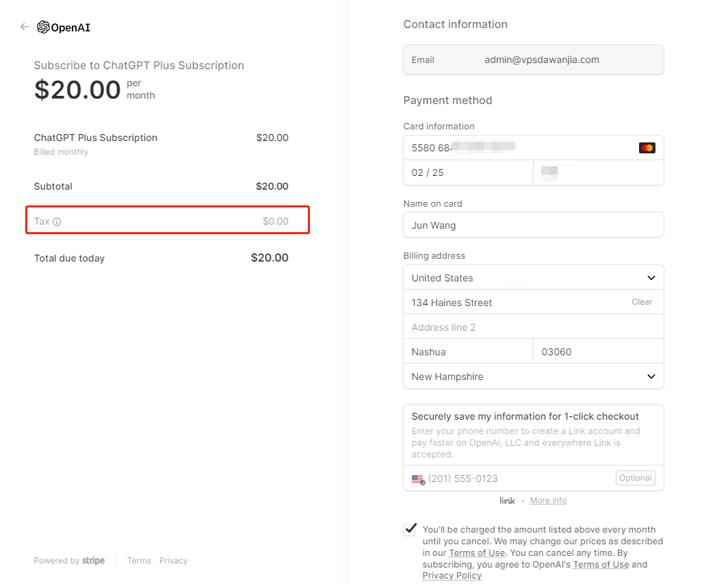Viewport: 728px width, 584px height.
Task: Click the Total due today $20.00 amount
Action: click(270, 258)
